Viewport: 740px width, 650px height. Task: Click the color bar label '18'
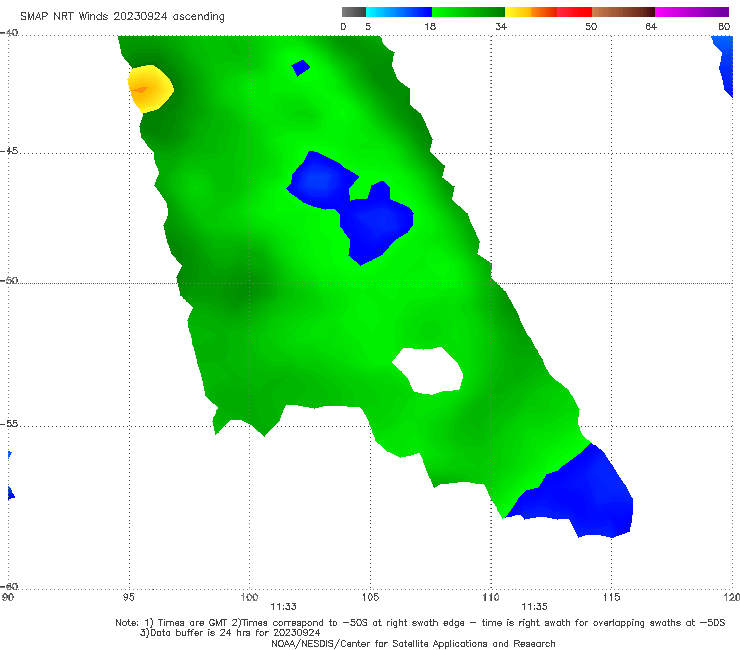430,26
